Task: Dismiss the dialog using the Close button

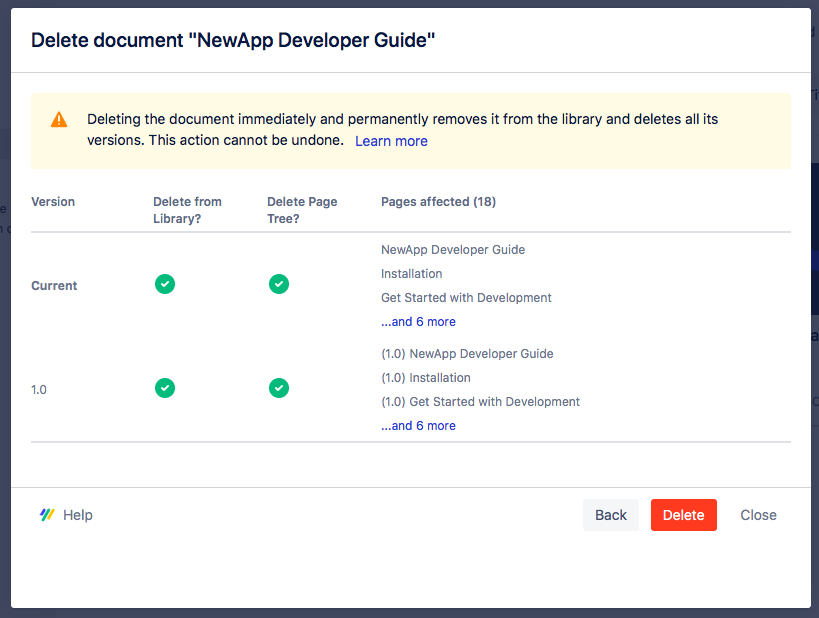Action: click(x=758, y=515)
